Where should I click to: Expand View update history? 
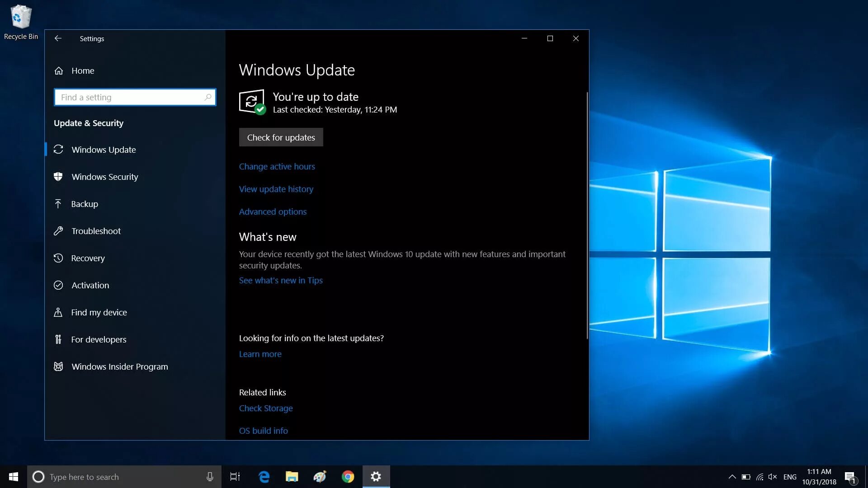276,188
